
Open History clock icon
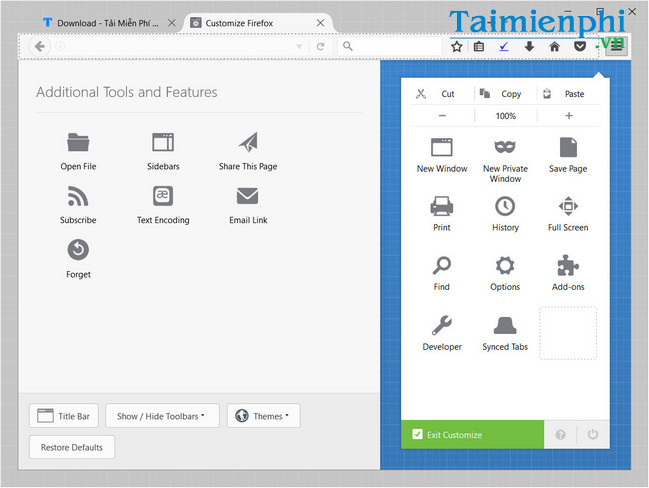[x=505, y=206]
